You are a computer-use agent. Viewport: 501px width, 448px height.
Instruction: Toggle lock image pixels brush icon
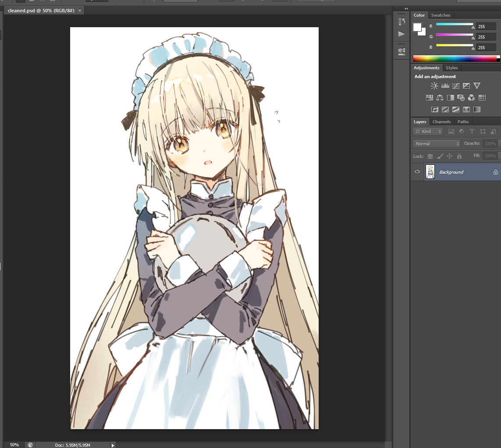click(440, 156)
